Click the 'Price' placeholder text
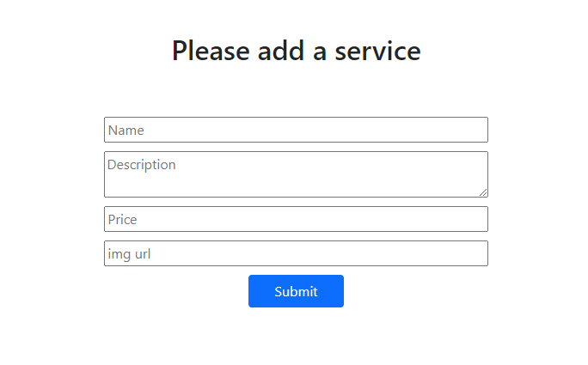Viewport: 588px width, 365px height. pos(122,220)
